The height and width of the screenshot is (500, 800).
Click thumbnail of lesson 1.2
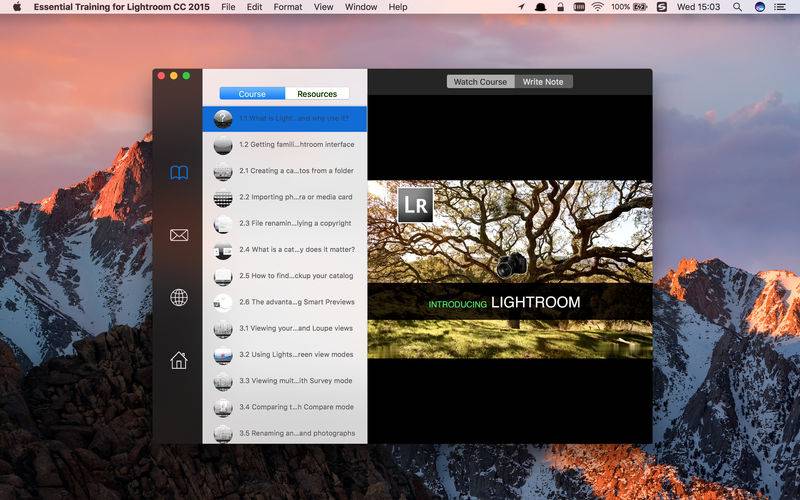pyautogui.click(x=223, y=145)
